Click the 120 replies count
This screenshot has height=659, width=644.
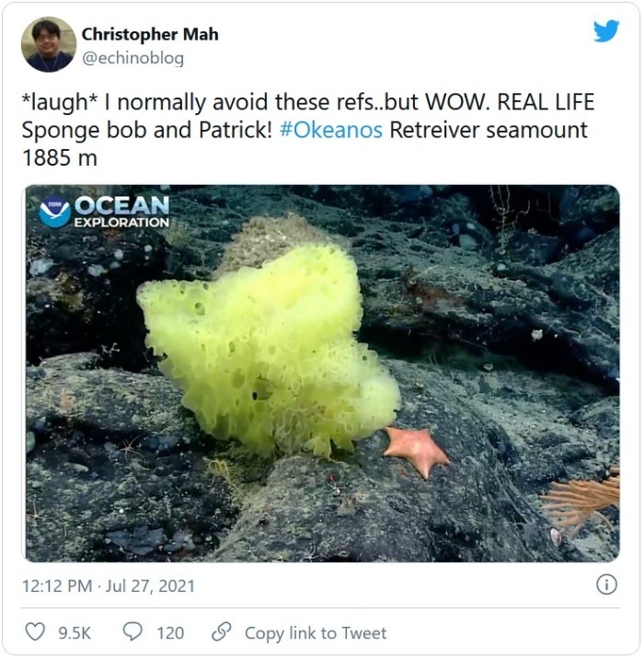170,633
